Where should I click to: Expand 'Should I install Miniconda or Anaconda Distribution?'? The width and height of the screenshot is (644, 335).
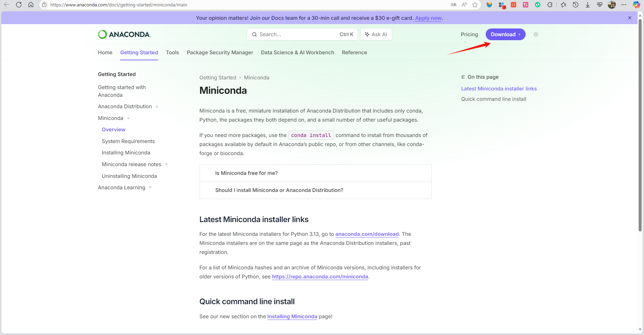(315, 190)
